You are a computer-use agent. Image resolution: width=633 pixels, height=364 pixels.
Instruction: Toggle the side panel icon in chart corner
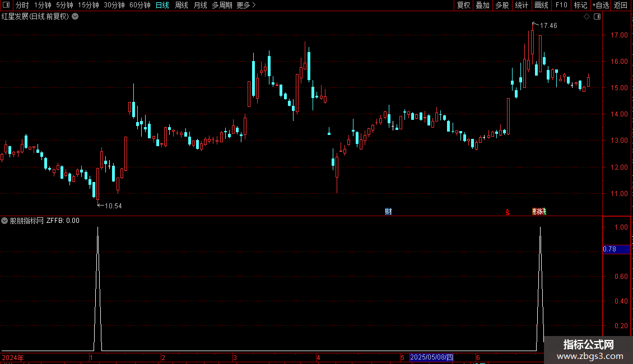click(x=597, y=17)
